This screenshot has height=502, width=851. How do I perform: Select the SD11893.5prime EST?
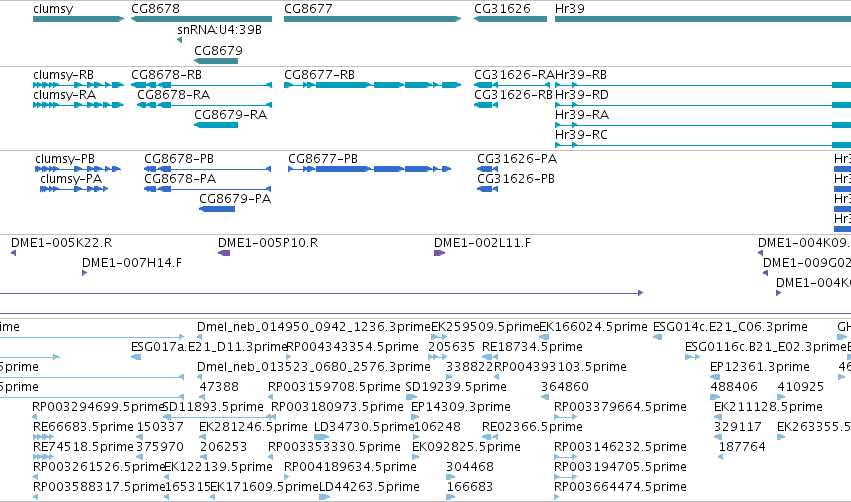(x=219, y=417)
